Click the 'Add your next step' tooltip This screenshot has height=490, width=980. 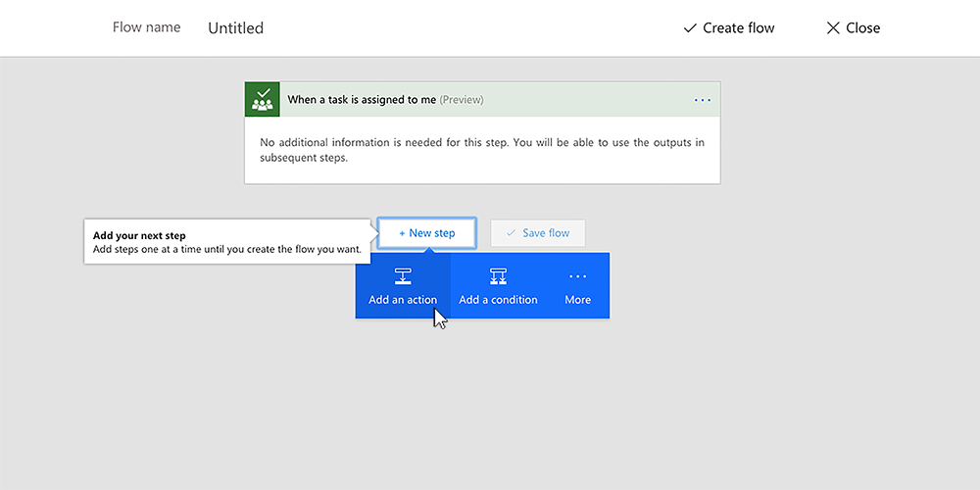[226, 242]
